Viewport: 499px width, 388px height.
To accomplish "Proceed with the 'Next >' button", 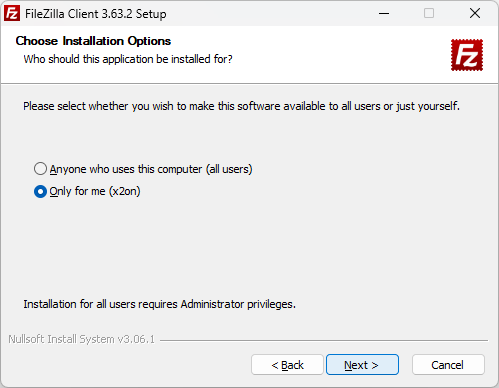I will coord(362,365).
